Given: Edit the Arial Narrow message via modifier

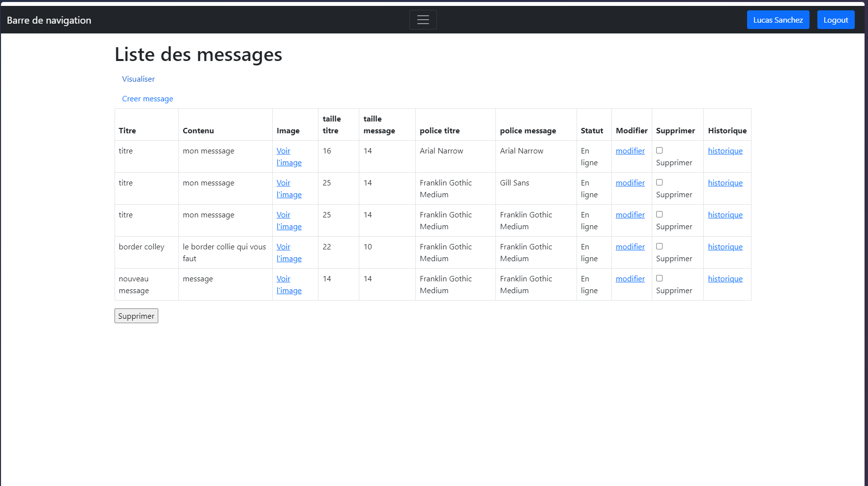Looking at the screenshot, I should [630, 151].
